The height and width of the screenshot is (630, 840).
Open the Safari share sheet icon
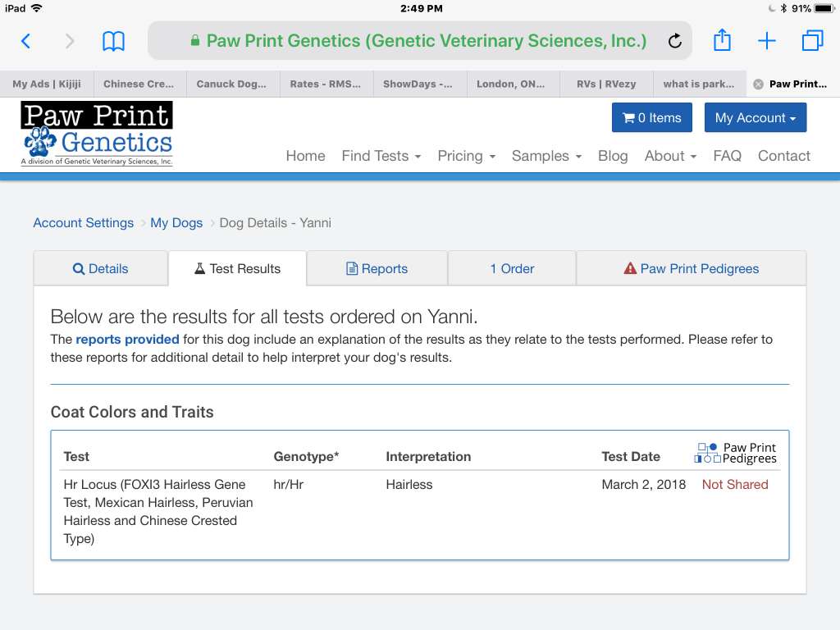722,40
